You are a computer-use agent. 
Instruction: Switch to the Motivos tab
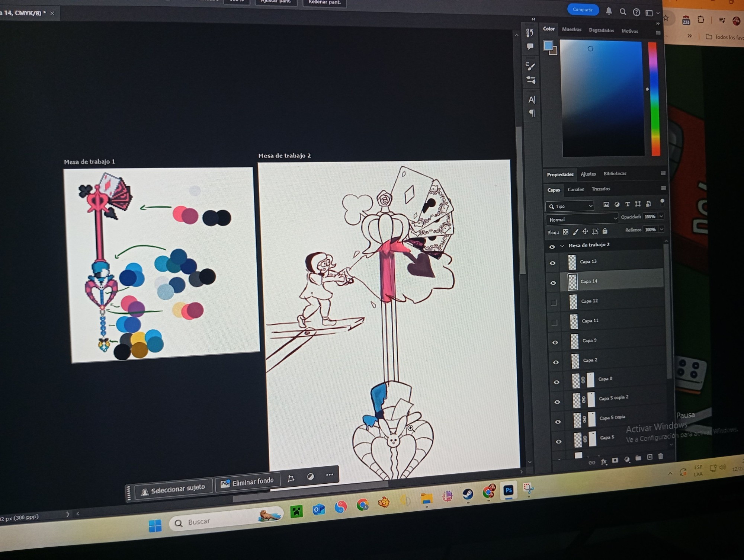point(629,31)
